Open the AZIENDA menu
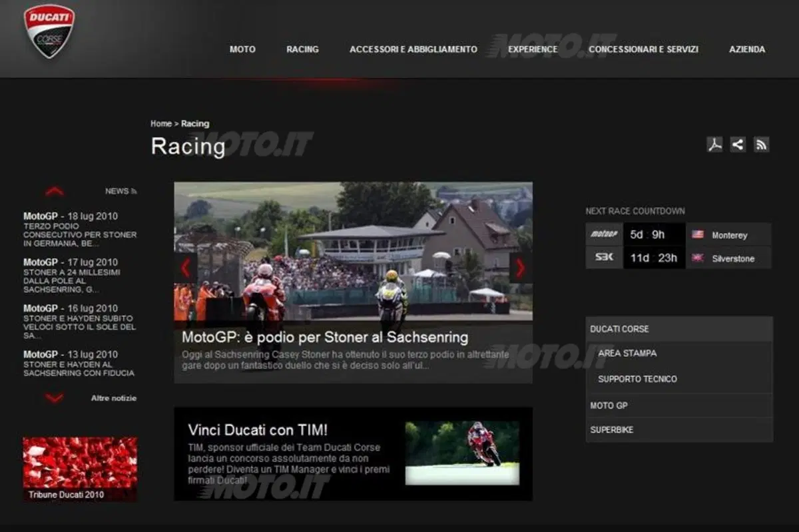 tap(747, 49)
